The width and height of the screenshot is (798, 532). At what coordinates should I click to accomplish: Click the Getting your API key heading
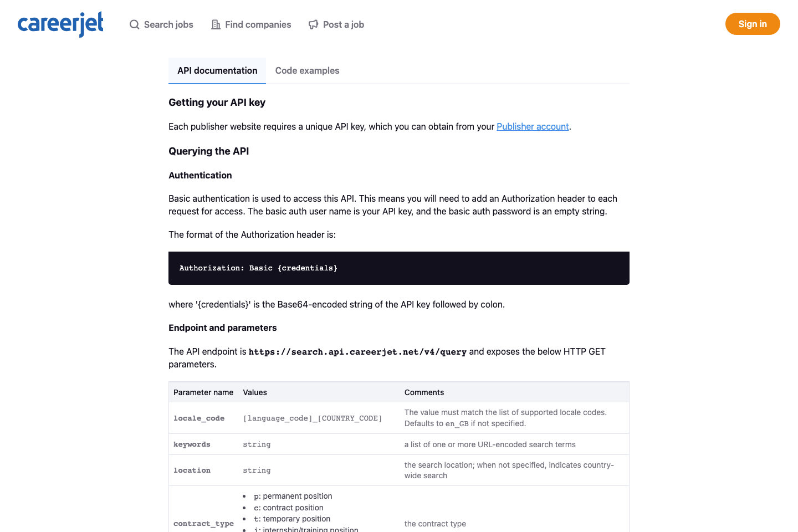click(x=217, y=103)
